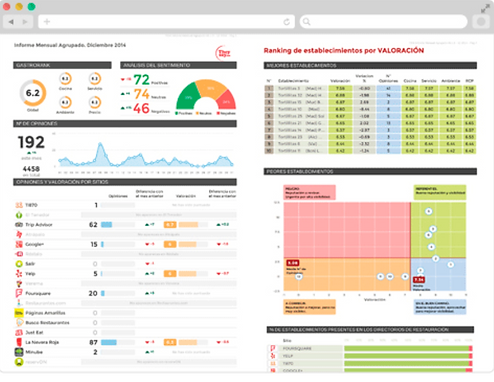Click the 192 opinions this month figure

point(31,143)
